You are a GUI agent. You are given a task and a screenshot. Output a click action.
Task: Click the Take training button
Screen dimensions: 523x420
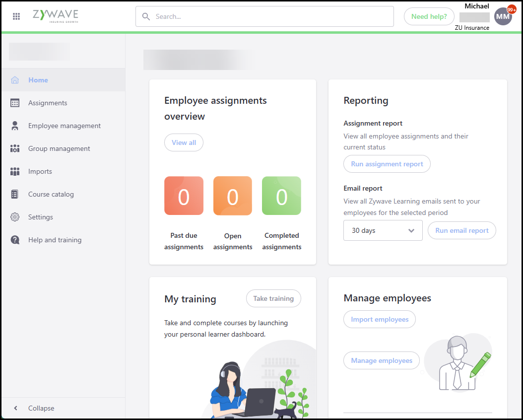coord(273,298)
